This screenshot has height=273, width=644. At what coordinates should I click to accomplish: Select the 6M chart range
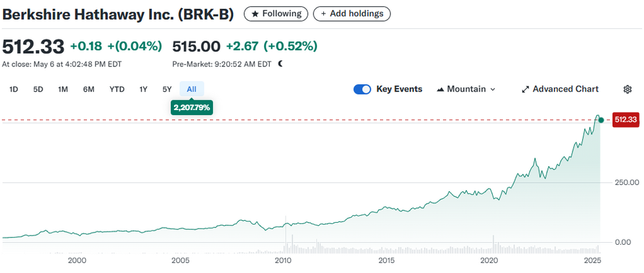tap(89, 89)
